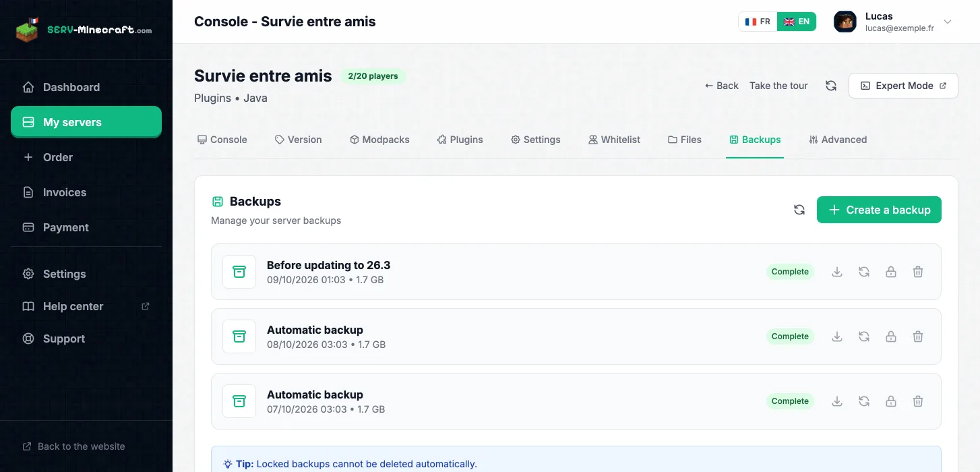This screenshot has width=980, height=472.
Task: Lock the 07/10/2026 automatic backup
Action: coord(891,401)
